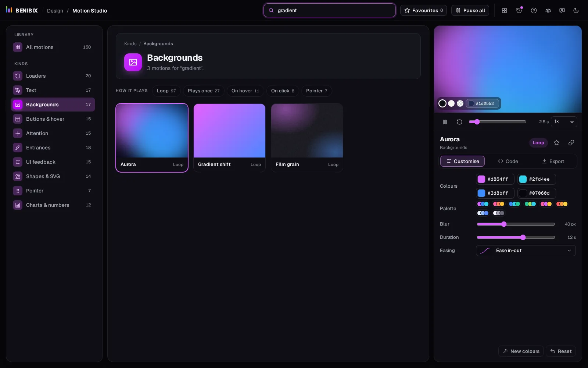Open the Favourites button in the header

423,10
